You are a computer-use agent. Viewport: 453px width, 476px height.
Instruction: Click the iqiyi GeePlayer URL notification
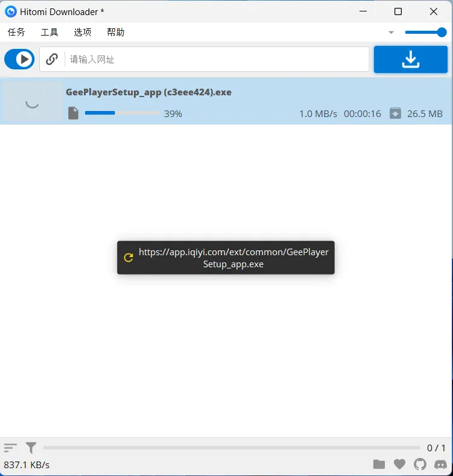pos(226,258)
